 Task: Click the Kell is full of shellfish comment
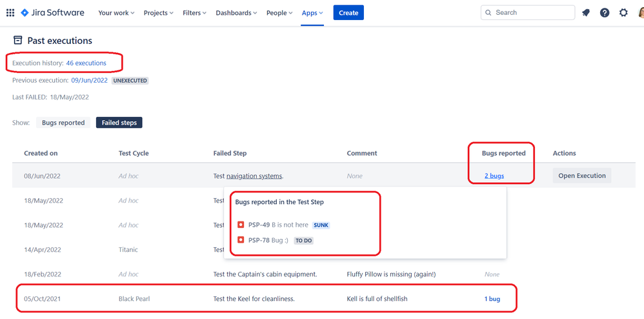coord(377,299)
